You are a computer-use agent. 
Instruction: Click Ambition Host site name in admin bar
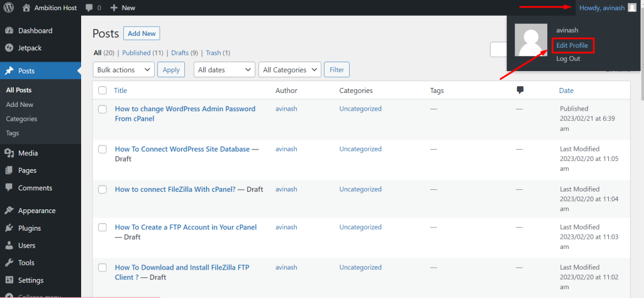click(x=55, y=8)
